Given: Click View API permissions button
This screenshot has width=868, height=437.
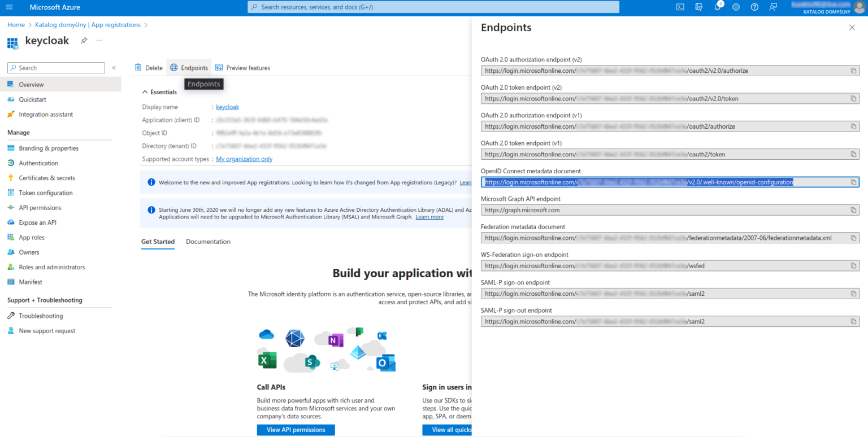Looking at the screenshot, I should pos(296,430).
